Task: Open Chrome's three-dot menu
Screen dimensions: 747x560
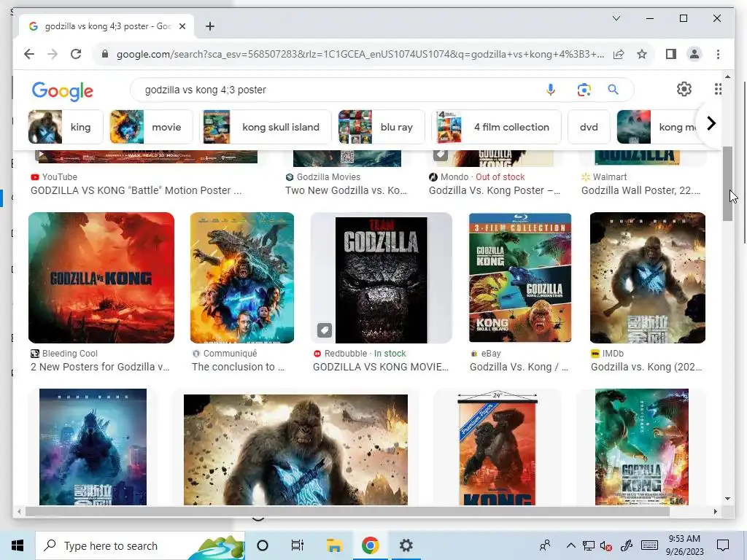Action: click(718, 54)
